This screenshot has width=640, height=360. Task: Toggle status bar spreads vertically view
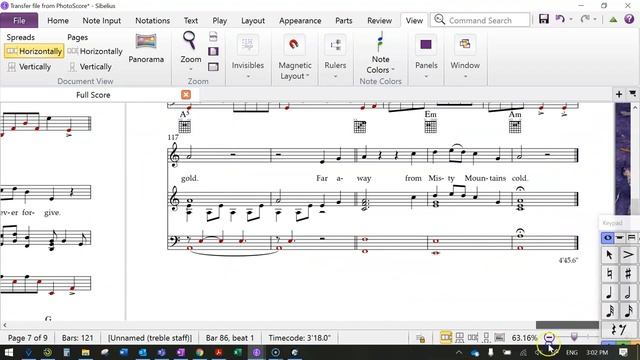pyautogui.click(x=460, y=338)
